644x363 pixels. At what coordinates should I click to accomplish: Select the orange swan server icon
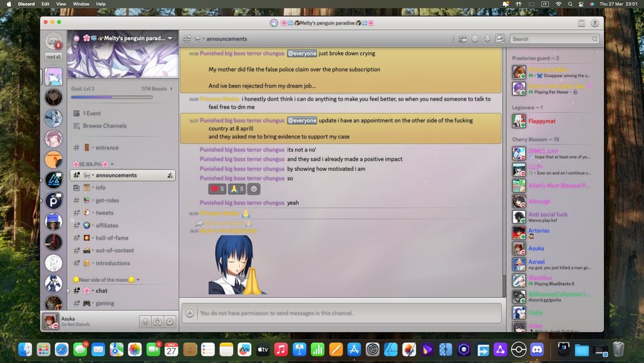click(53, 159)
